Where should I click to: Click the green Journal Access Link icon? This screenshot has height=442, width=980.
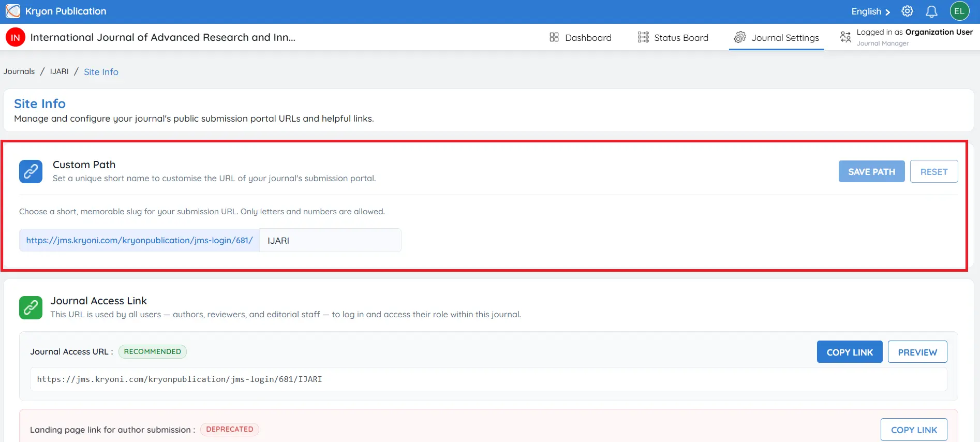tap(31, 307)
